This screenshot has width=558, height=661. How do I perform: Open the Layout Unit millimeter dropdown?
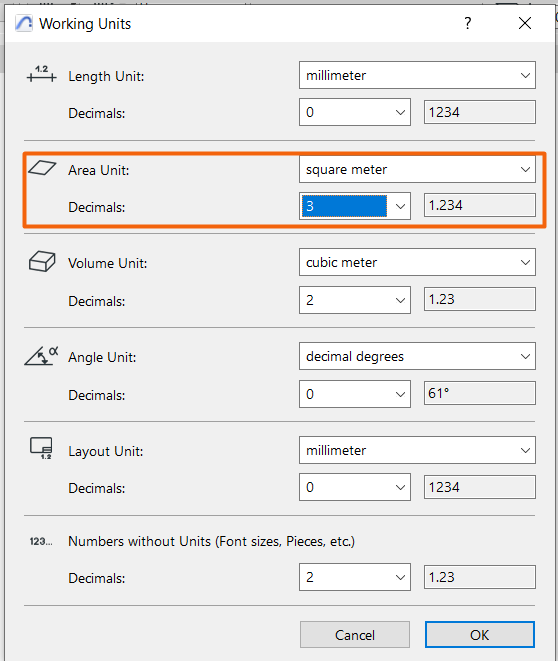tap(417, 450)
